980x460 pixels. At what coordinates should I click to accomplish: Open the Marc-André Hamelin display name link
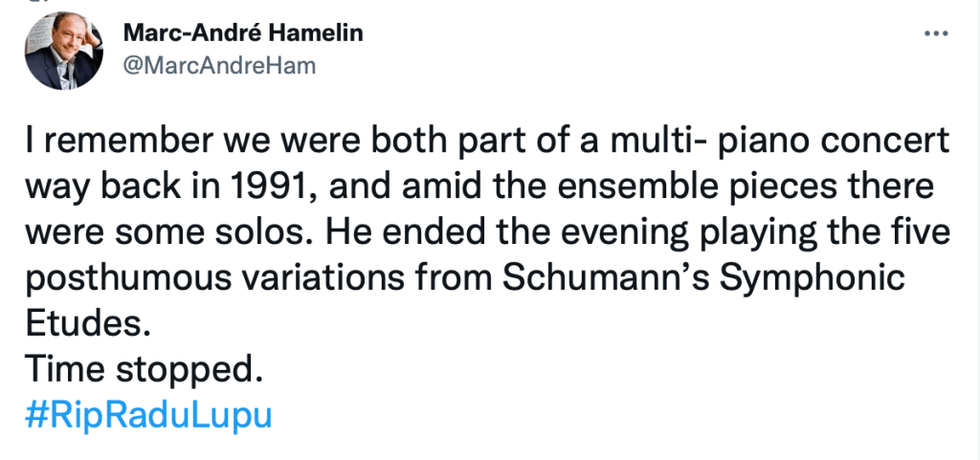pos(244,33)
